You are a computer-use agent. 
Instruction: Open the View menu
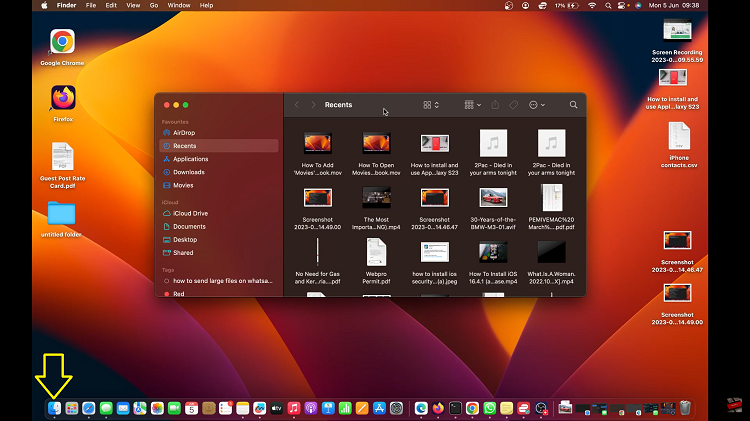click(x=133, y=5)
